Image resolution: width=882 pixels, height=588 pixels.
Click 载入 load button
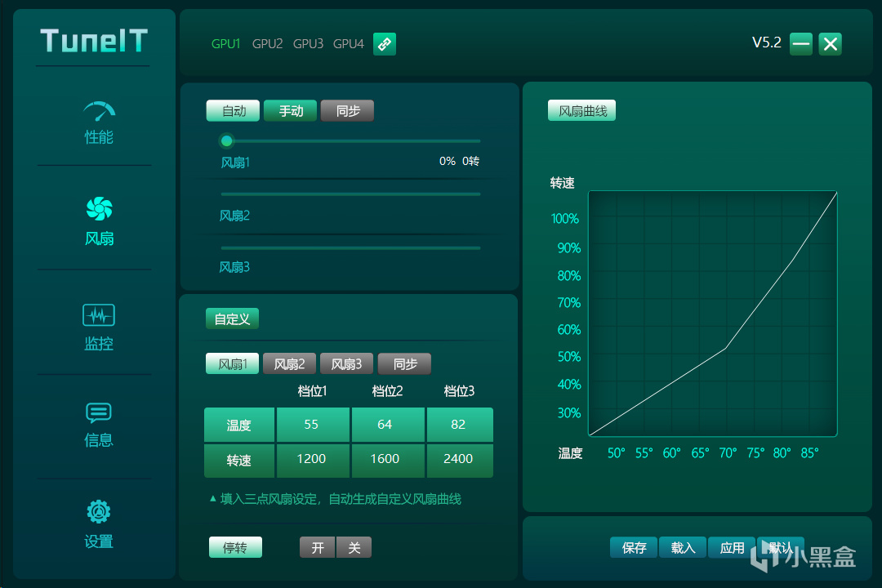(682, 547)
